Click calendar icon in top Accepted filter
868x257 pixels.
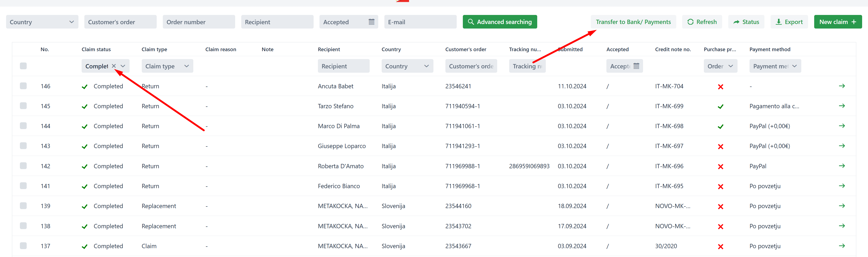(x=371, y=22)
